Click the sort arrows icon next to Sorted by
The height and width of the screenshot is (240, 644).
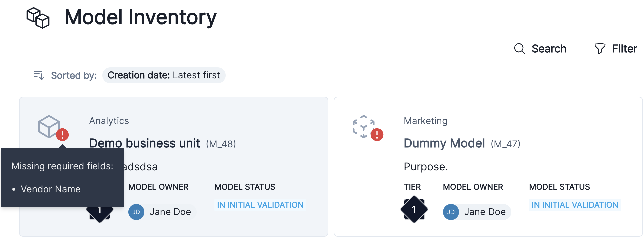(38, 75)
